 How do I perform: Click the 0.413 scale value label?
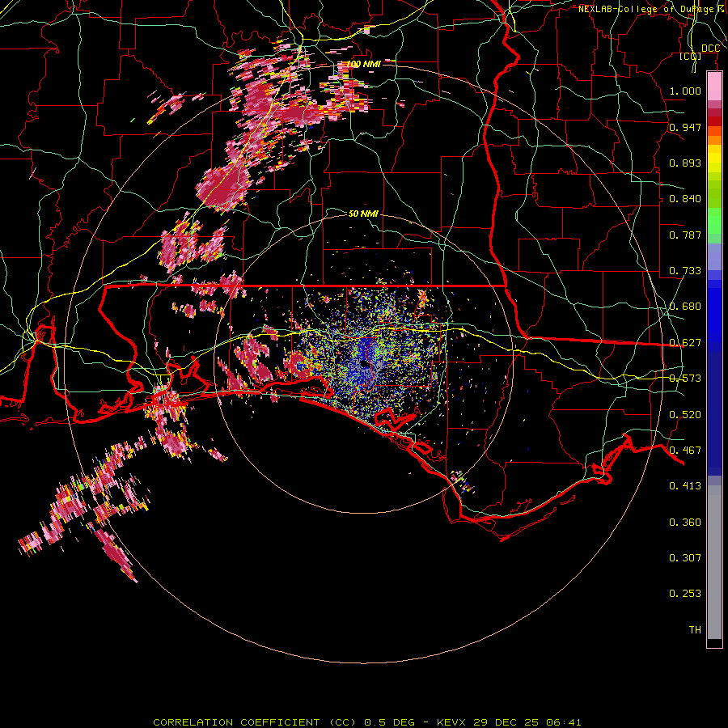[685, 486]
